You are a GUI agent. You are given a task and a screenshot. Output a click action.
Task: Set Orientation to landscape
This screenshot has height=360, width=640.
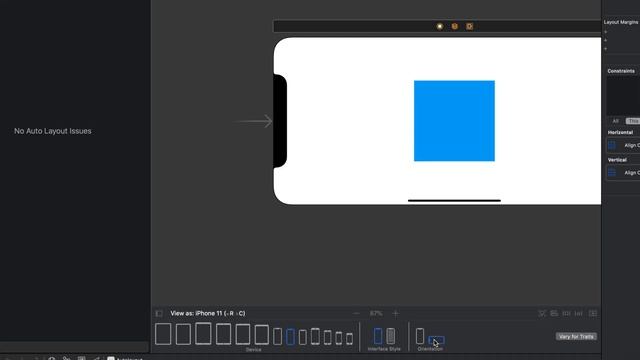[436, 340]
